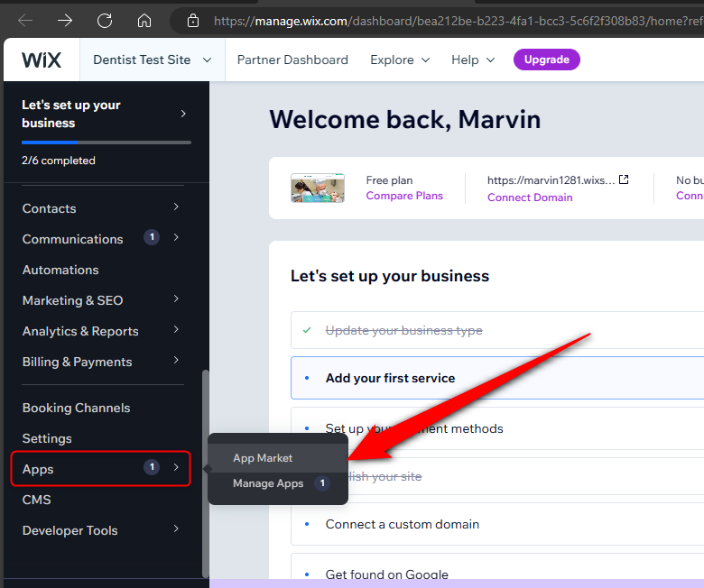Viewport: 704px width, 588px height.
Task: Click the sidebar vertical scrollbar
Action: point(206,473)
